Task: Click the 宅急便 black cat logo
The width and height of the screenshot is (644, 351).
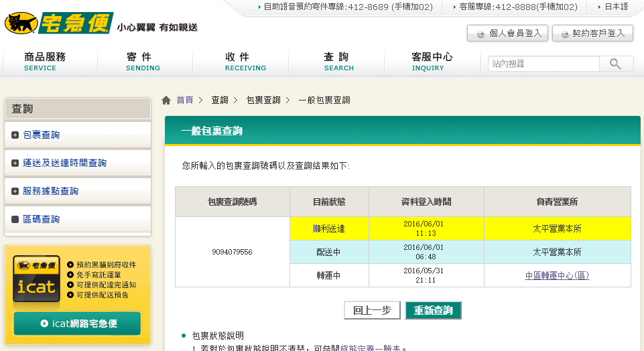Action: (59, 24)
